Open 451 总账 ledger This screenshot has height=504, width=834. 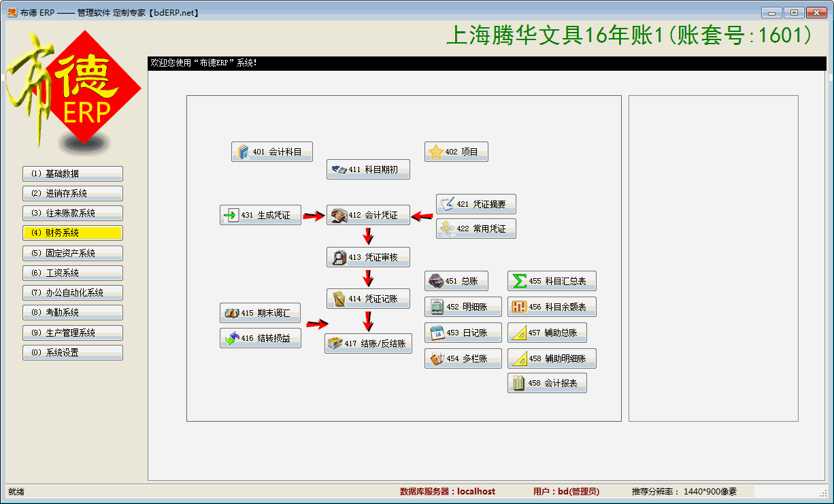click(456, 281)
